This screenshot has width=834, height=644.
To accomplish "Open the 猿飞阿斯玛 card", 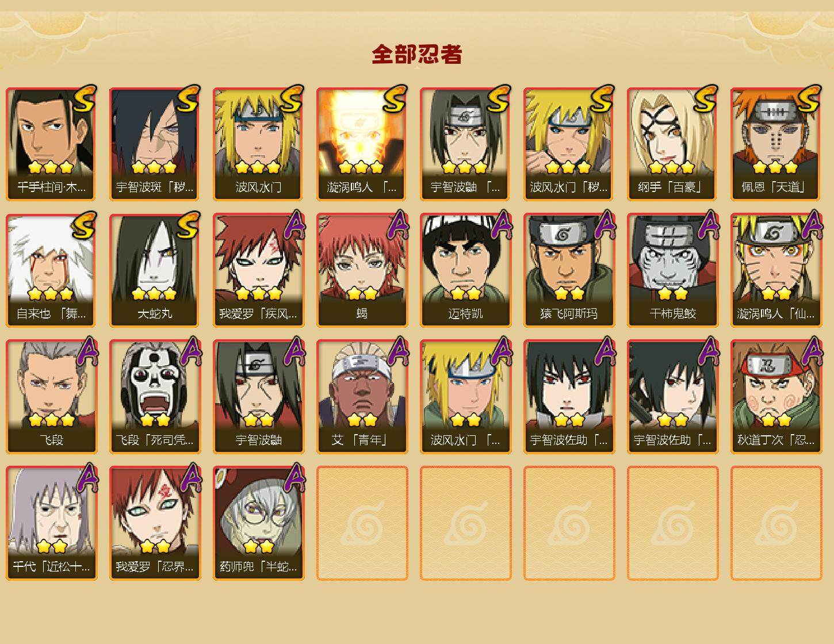I will pos(569,270).
